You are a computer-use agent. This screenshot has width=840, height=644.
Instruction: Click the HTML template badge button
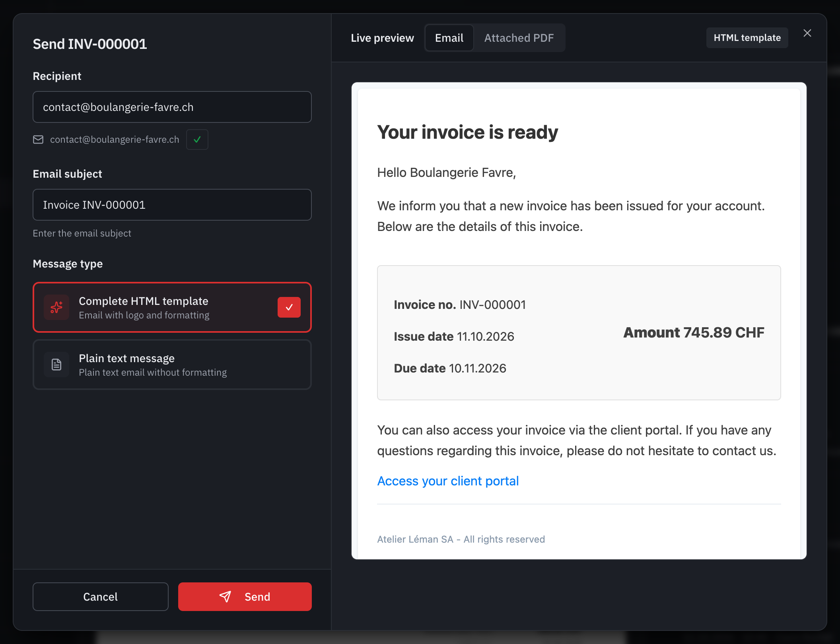coord(747,38)
